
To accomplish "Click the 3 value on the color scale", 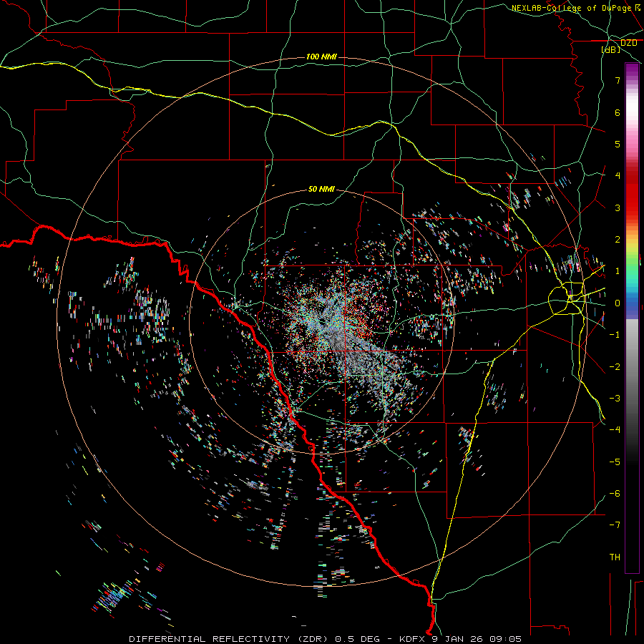I will tap(618, 208).
